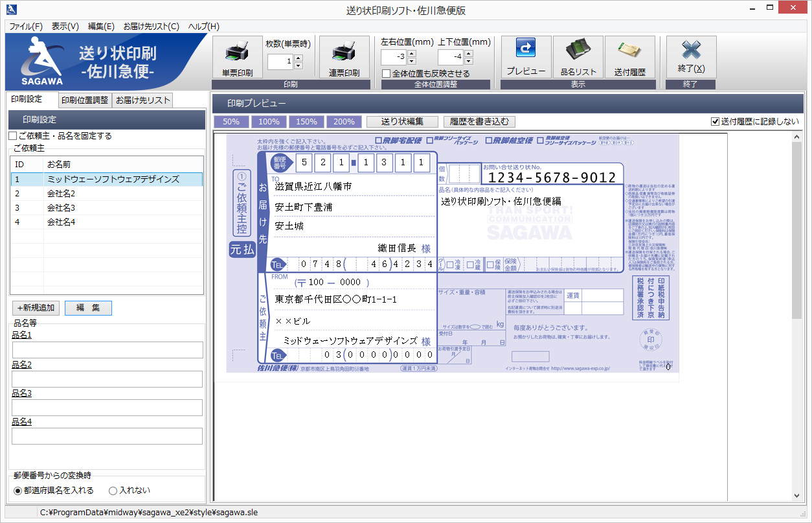The height and width of the screenshot is (523, 812).
Task: Select the 都道府県名を入れる radio option
Action: [x=17, y=491]
